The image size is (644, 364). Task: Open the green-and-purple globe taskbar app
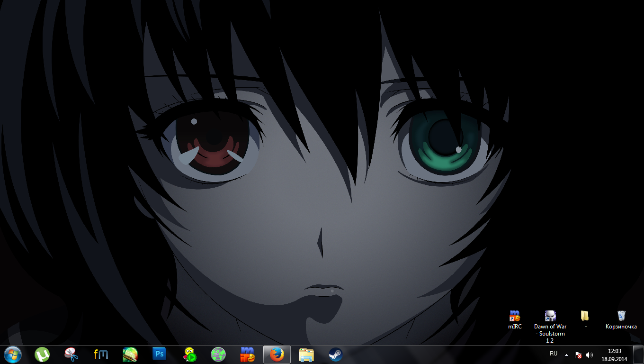[x=218, y=355]
